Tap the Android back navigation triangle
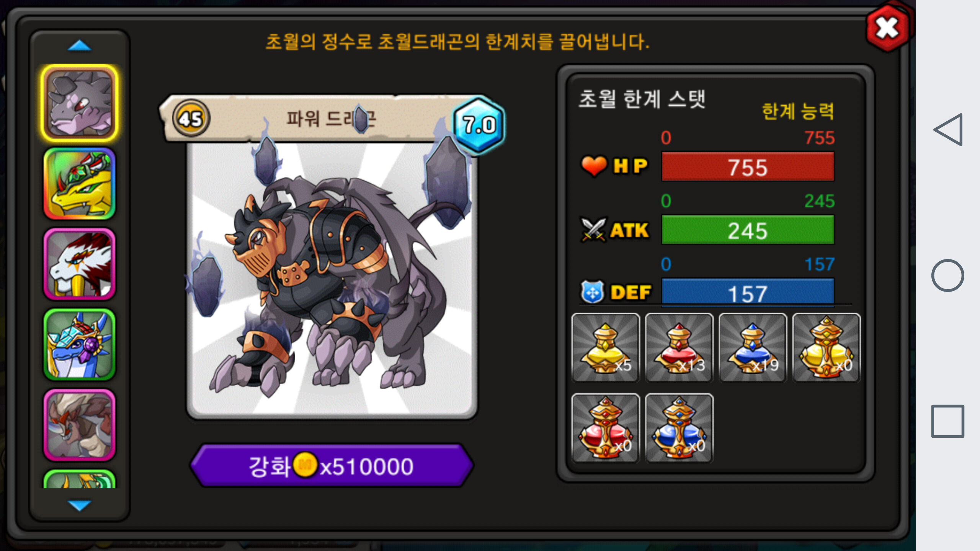980x551 pixels. point(948,129)
